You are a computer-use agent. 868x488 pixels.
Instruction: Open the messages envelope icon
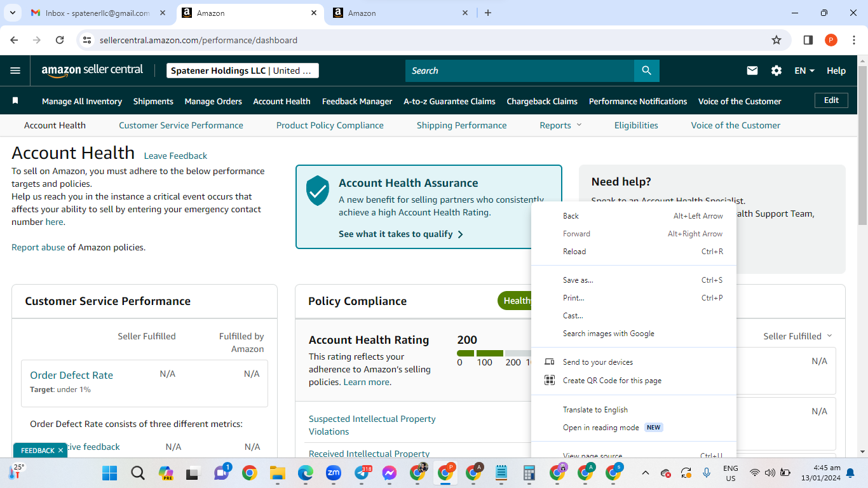(x=752, y=71)
